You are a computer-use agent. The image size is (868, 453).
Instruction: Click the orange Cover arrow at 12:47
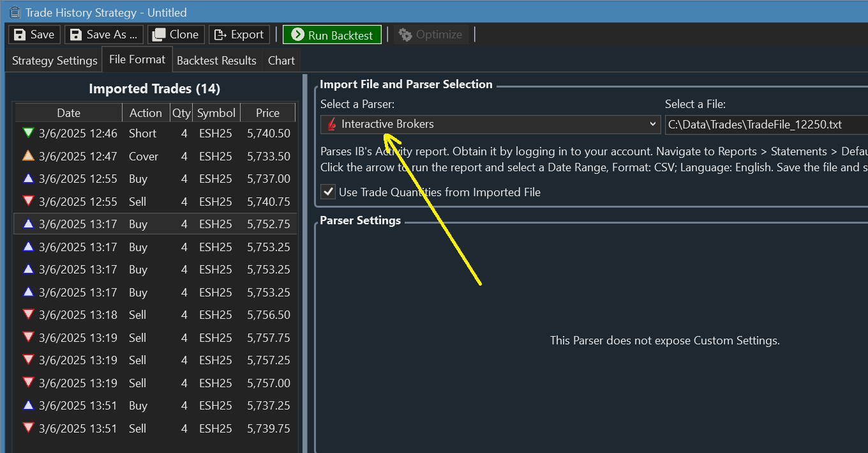[x=27, y=156]
